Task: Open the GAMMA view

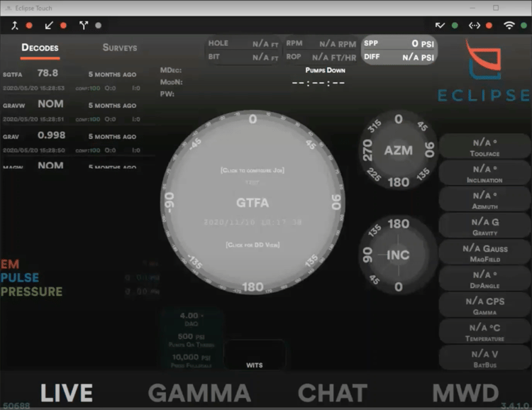Action: coord(199,392)
